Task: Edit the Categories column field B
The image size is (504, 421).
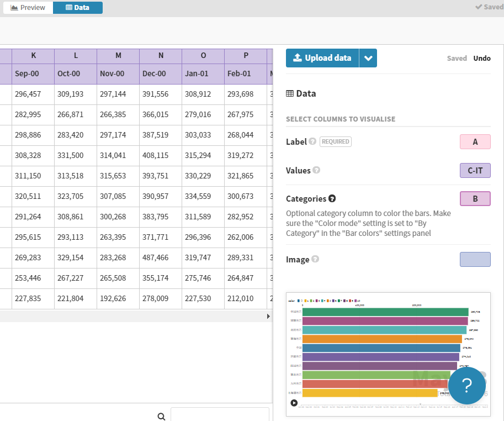Action: pos(475,199)
